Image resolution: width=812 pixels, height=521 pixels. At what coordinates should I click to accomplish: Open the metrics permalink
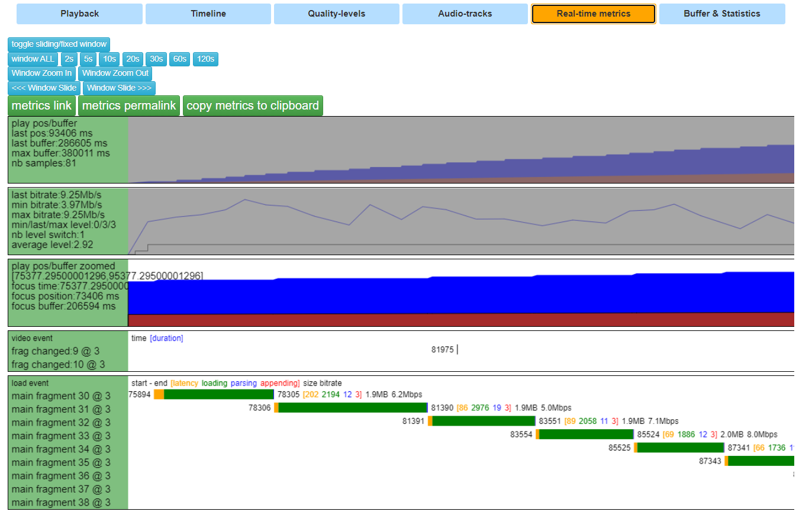point(129,106)
